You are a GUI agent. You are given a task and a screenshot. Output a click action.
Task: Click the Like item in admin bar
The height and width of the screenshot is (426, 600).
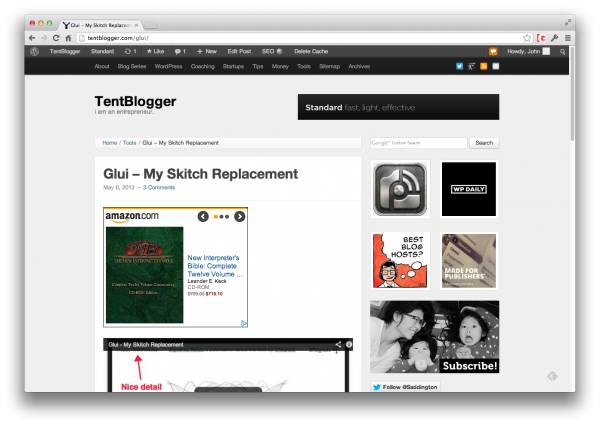pos(155,51)
